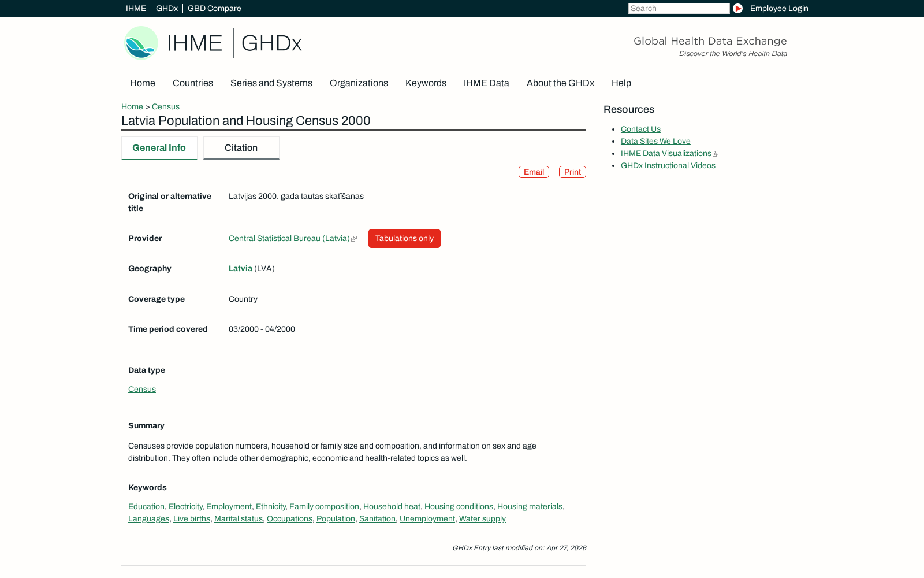Click the Print button
The width and height of the screenshot is (924, 578).
572,172
